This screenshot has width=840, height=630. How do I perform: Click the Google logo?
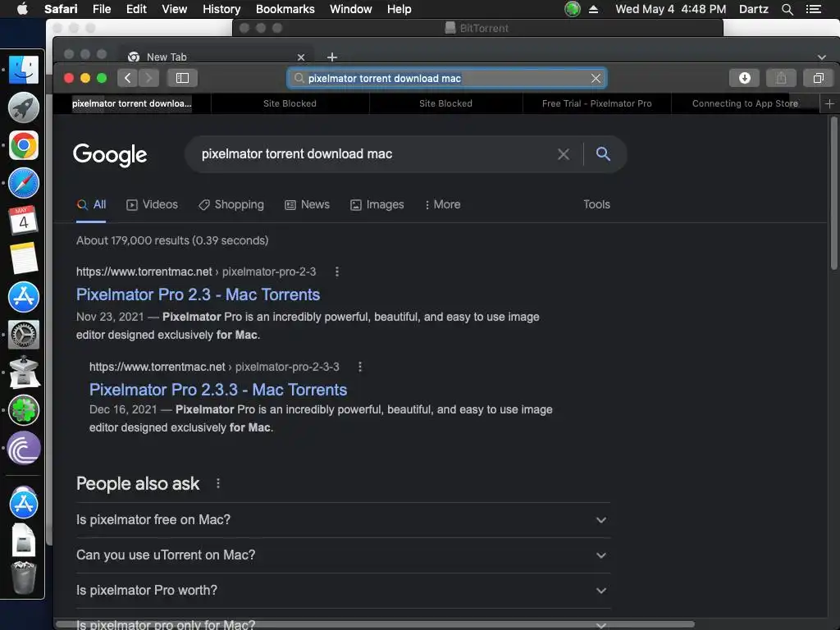[x=110, y=154]
